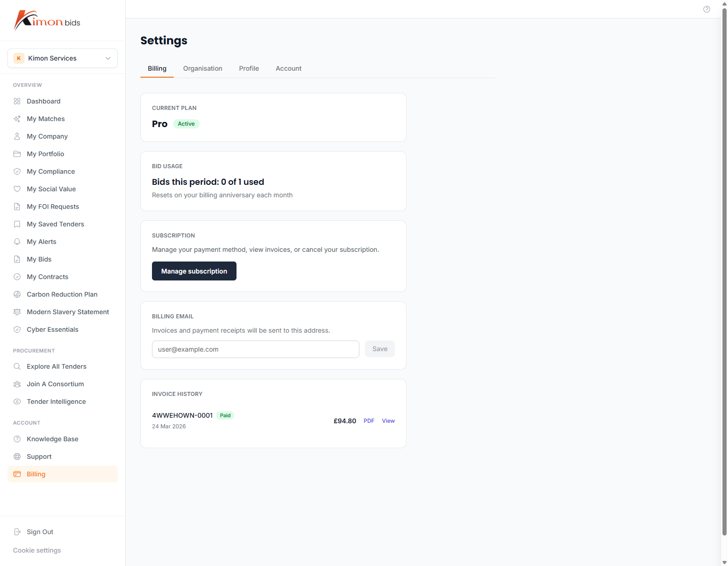Screen dimensions: 728x566
Task: Click the orange K organisation avatar
Action: 19,58
